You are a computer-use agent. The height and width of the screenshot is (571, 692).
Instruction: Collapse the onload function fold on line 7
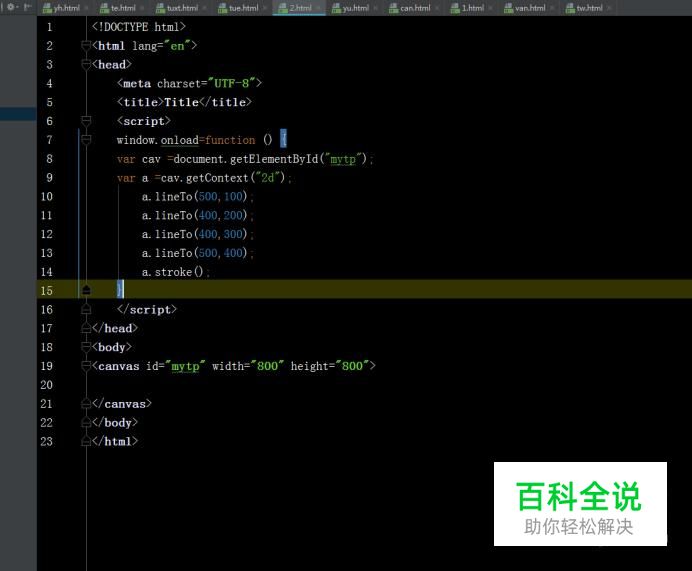[x=86, y=139]
